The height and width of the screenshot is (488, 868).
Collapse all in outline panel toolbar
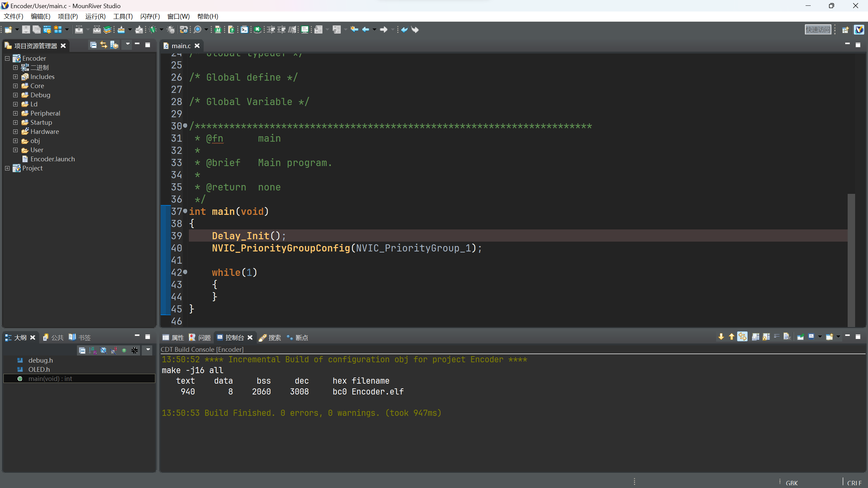[x=82, y=350]
